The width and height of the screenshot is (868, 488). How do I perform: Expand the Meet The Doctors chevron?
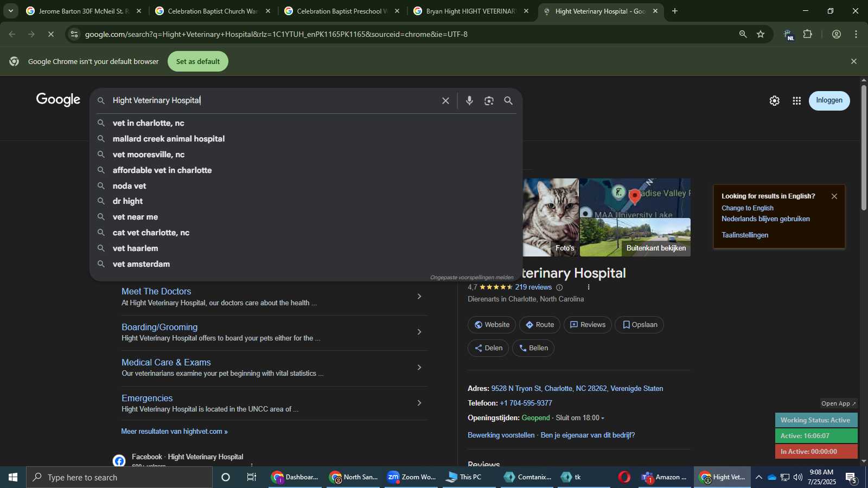coord(419,297)
